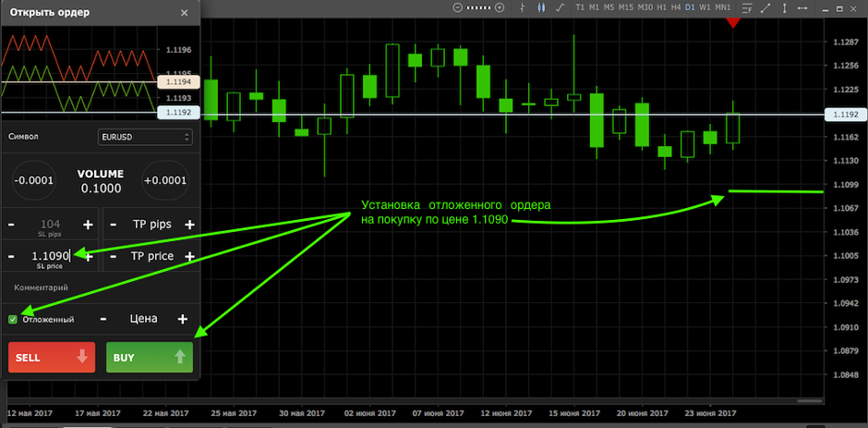Switch to bar chart type icon
868x428 pixels.
coord(523,7)
